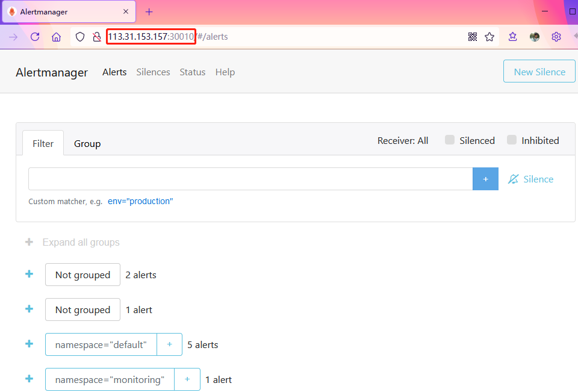Click the insecure connection lock icon
This screenshot has width=578, height=392.
96,37
